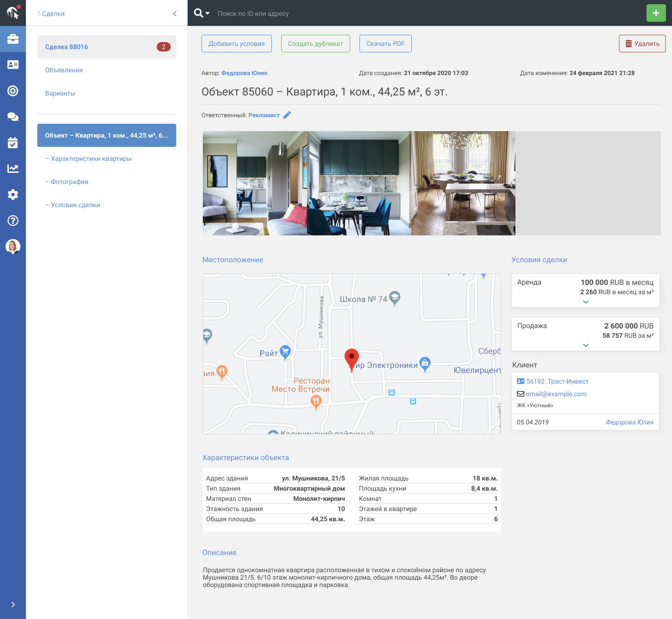Open author Федорова Юлия profile link
The width and height of the screenshot is (672, 619).
pyautogui.click(x=244, y=73)
